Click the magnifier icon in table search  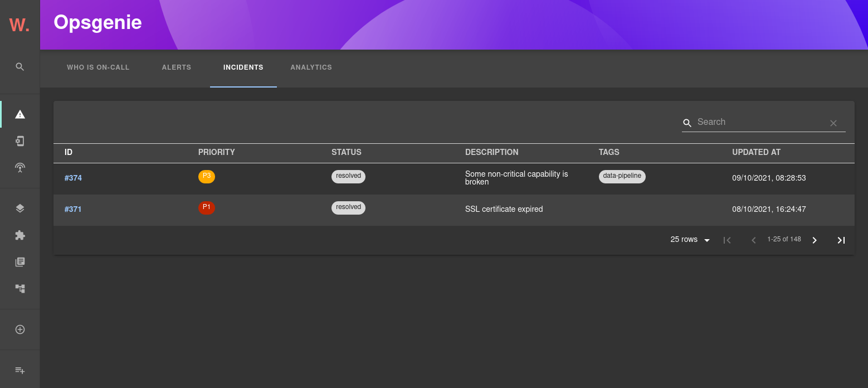687,123
